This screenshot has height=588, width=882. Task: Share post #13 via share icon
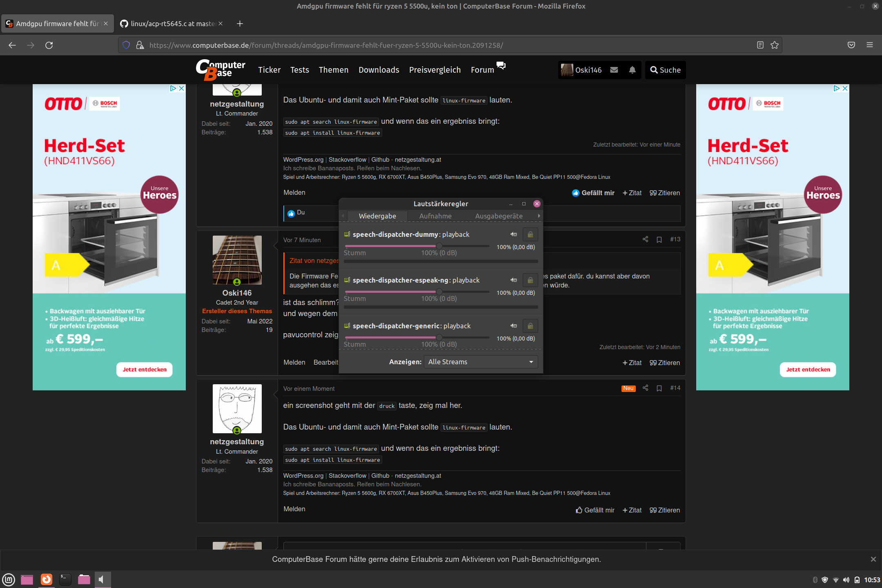[646, 239]
